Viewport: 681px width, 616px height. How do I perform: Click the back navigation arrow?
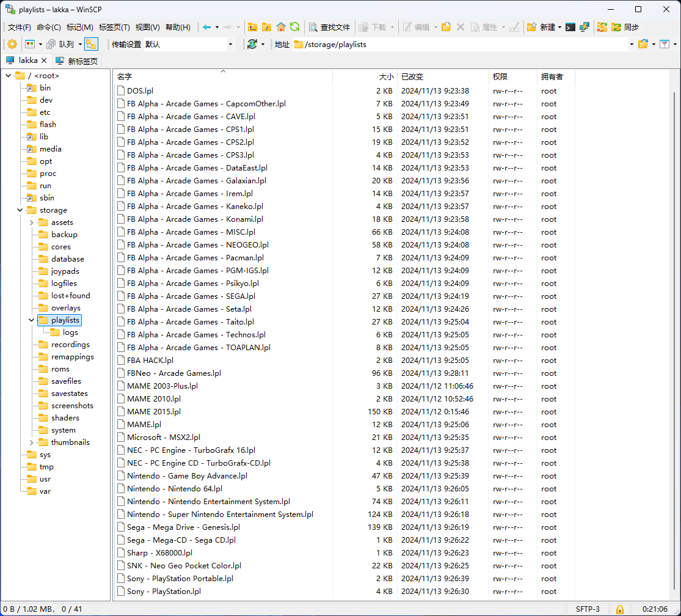point(207,27)
